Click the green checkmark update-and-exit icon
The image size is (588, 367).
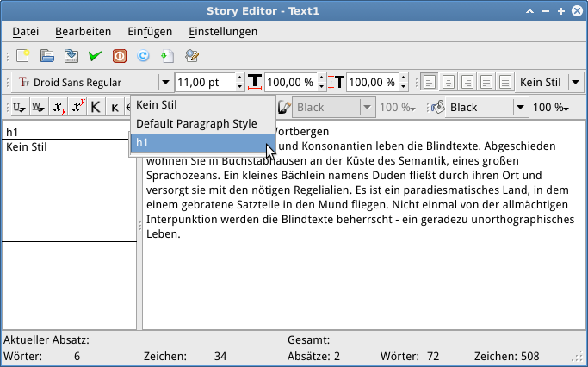point(96,57)
